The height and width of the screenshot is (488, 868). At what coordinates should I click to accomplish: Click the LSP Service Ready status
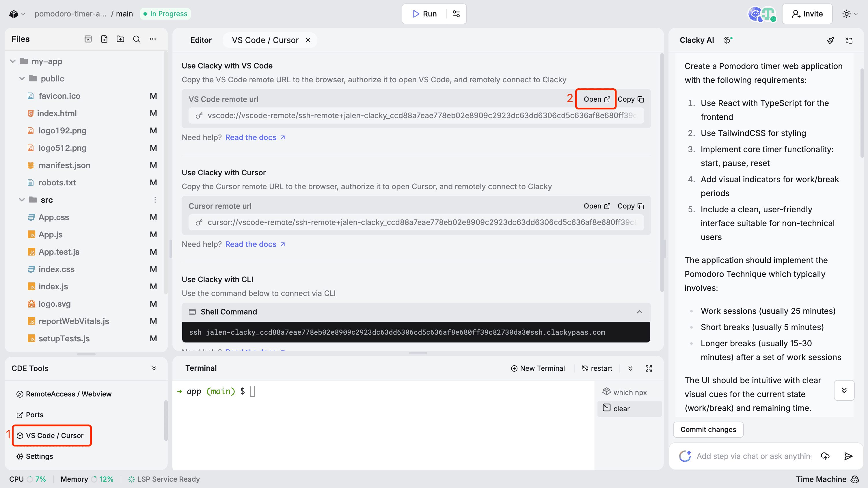click(x=164, y=479)
